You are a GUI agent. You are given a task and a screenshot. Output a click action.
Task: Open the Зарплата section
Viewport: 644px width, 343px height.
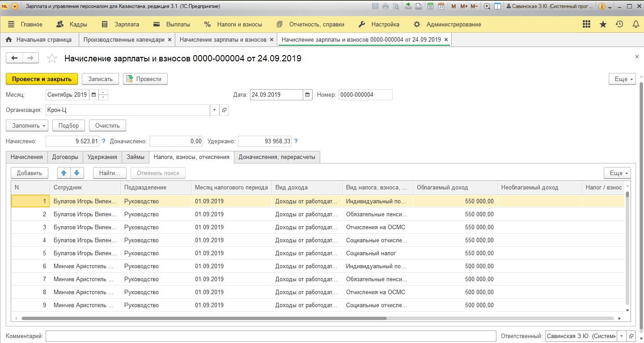point(120,24)
